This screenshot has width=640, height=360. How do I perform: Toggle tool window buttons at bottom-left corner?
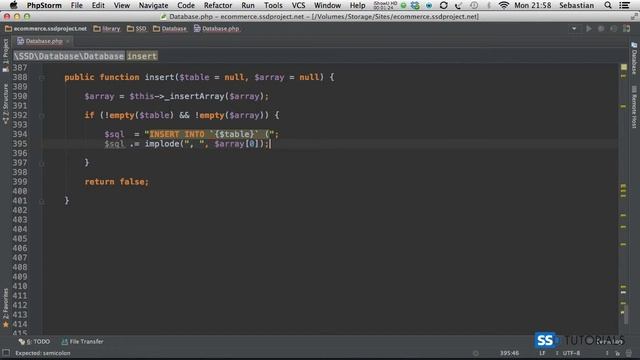coord(6,353)
